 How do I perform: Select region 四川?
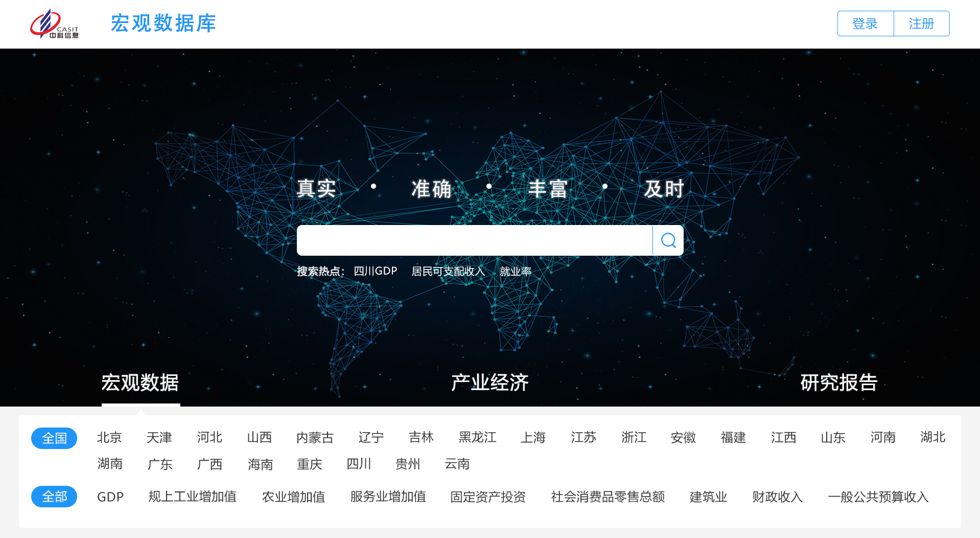pos(359,464)
